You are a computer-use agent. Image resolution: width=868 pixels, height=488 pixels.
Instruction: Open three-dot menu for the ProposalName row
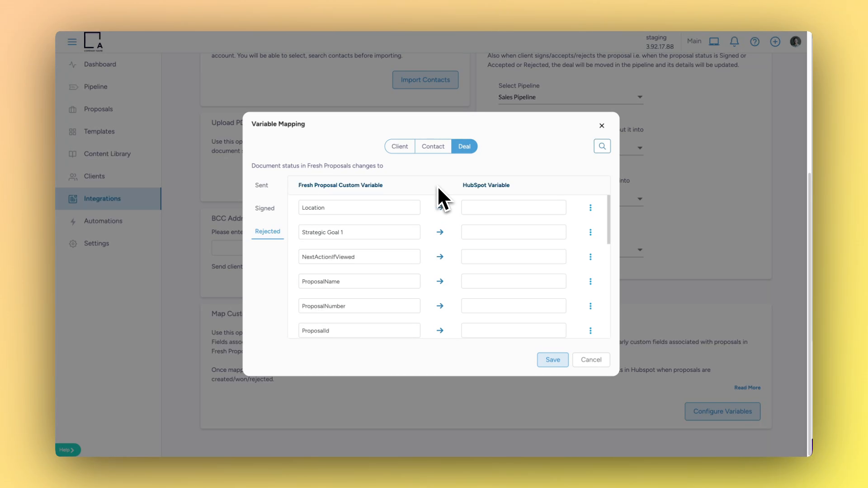pos(590,281)
